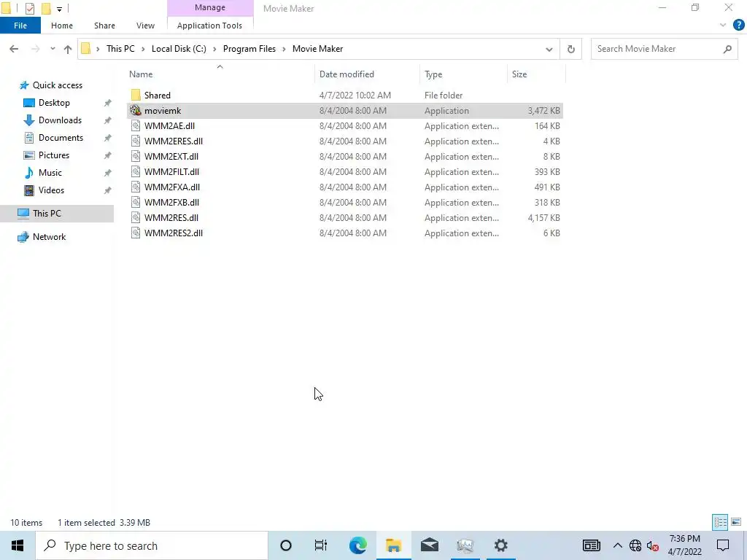The height and width of the screenshot is (560, 747).
Task: Switch to Details view layout icon
Action: click(720, 522)
